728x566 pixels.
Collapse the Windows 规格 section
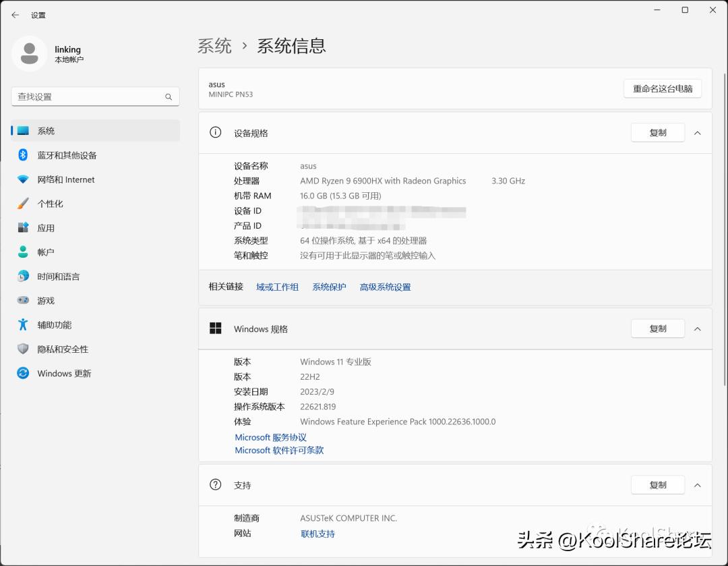pyautogui.click(x=698, y=329)
